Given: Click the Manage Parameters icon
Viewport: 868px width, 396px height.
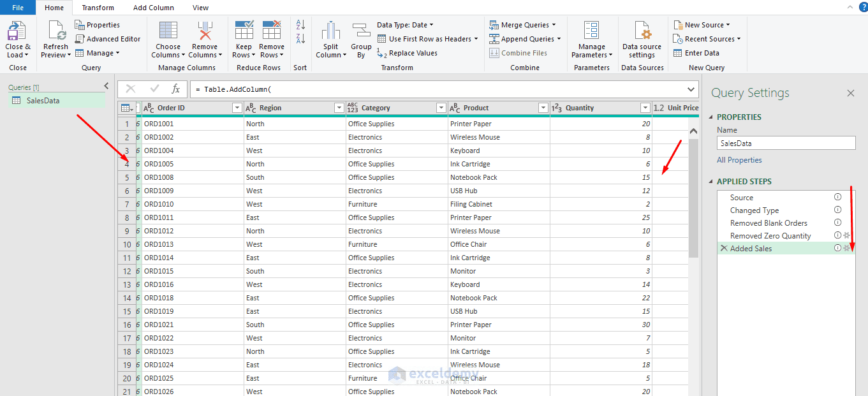Looking at the screenshot, I should point(592,31).
